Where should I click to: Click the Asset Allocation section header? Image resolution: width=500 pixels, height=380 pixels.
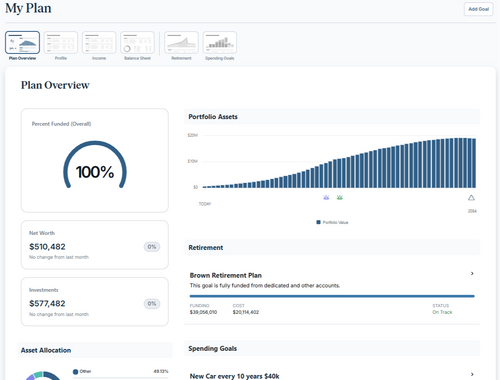point(95,350)
